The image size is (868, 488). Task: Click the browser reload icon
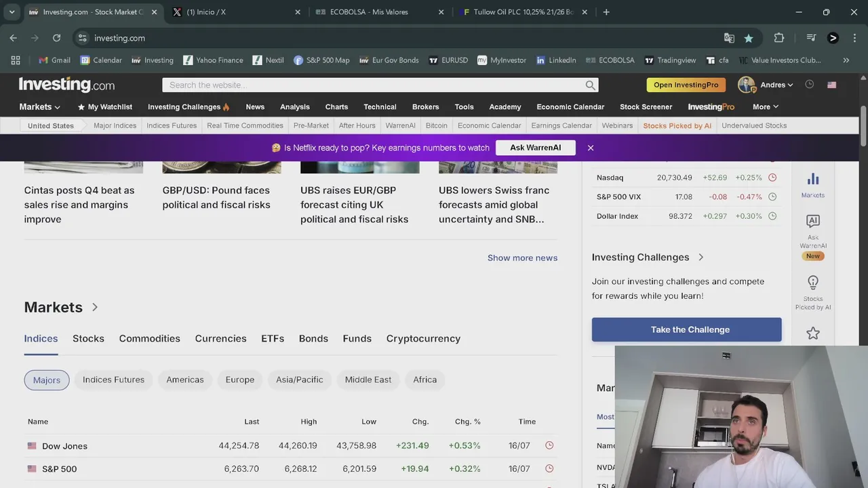coord(56,38)
